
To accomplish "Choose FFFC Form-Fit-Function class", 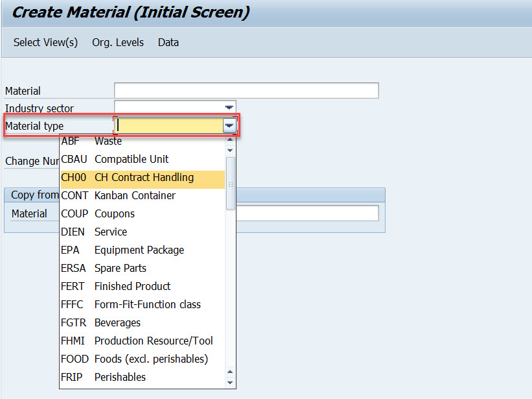I will pyautogui.click(x=143, y=304).
